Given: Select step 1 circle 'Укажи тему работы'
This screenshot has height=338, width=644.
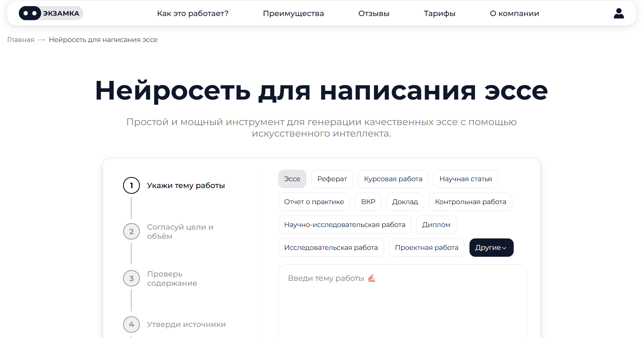Looking at the screenshot, I should [x=131, y=185].
